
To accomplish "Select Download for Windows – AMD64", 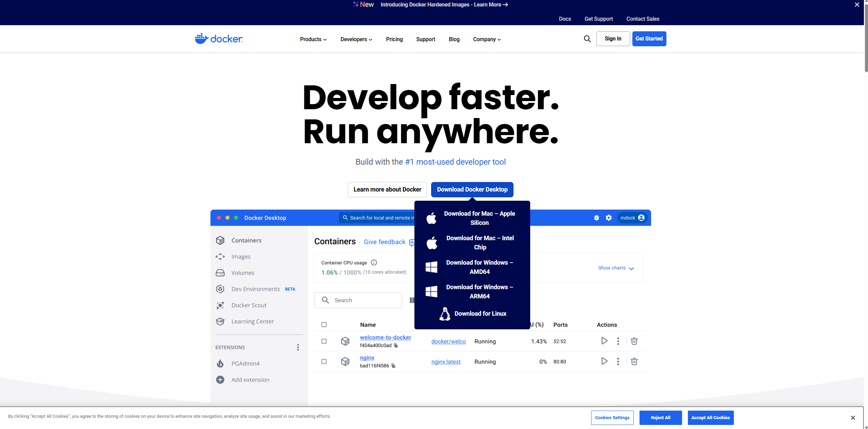I will coord(479,267).
